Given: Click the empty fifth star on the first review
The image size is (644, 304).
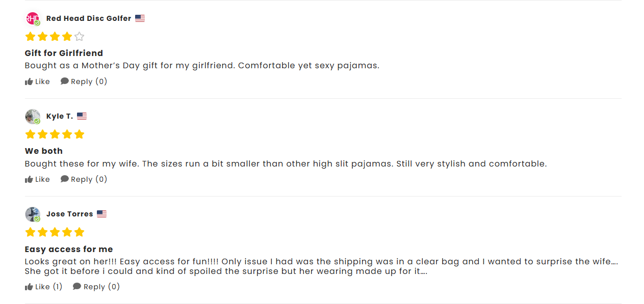Looking at the screenshot, I should [79, 37].
